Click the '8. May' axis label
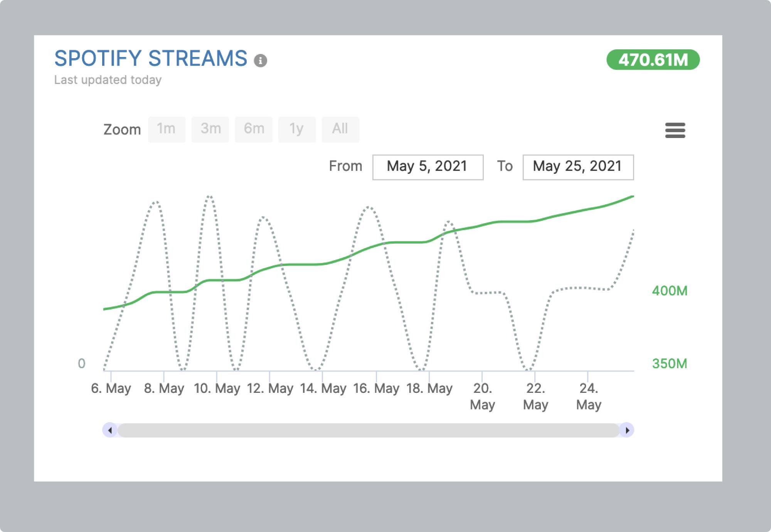Image resolution: width=771 pixels, height=532 pixels. (164, 388)
